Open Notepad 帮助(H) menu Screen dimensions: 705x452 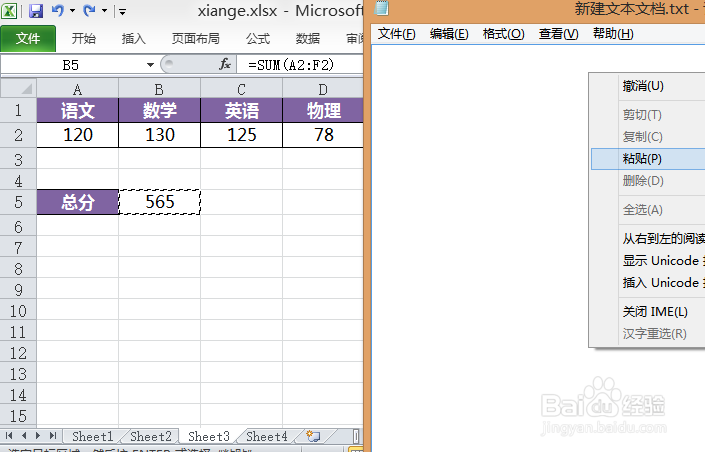click(613, 34)
